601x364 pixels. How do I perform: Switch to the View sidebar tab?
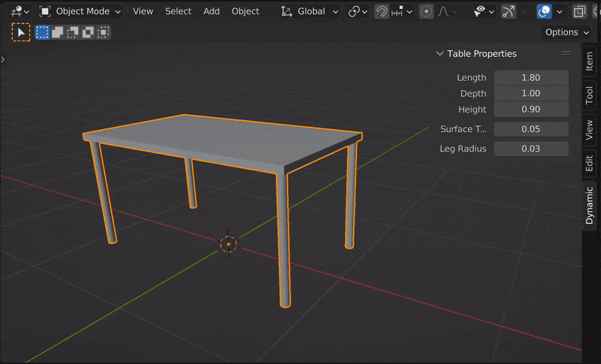(590, 130)
